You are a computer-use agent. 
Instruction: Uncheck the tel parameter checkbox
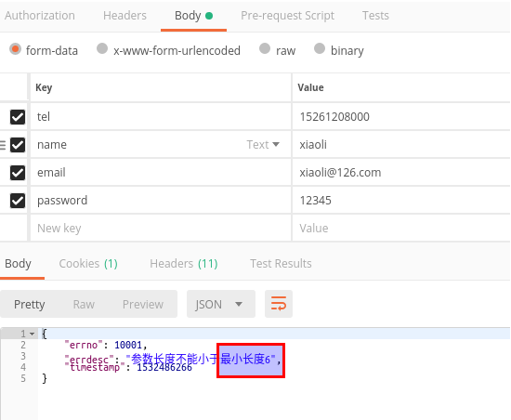[18, 117]
